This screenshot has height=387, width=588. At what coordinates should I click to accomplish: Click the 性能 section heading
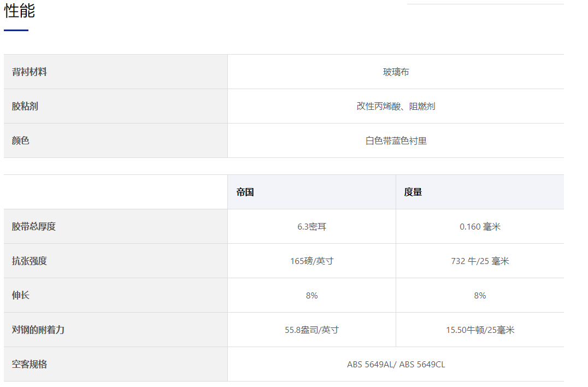coord(20,10)
